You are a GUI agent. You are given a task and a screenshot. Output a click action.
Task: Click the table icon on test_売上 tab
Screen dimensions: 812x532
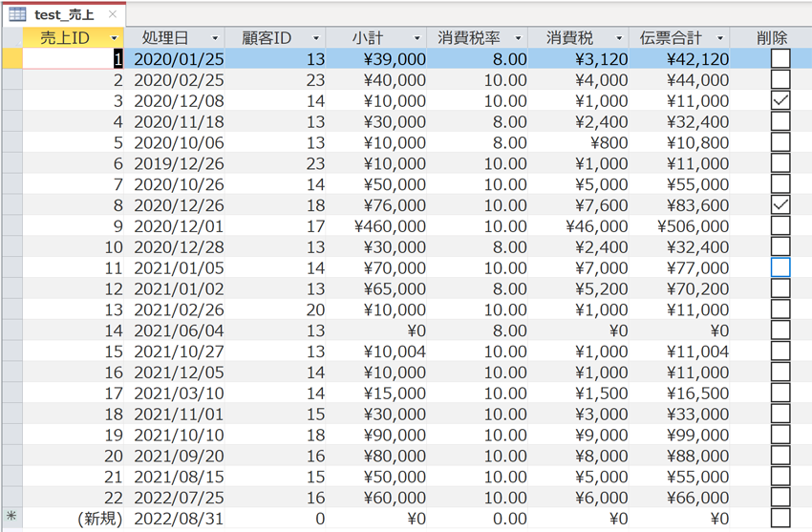(x=17, y=14)
